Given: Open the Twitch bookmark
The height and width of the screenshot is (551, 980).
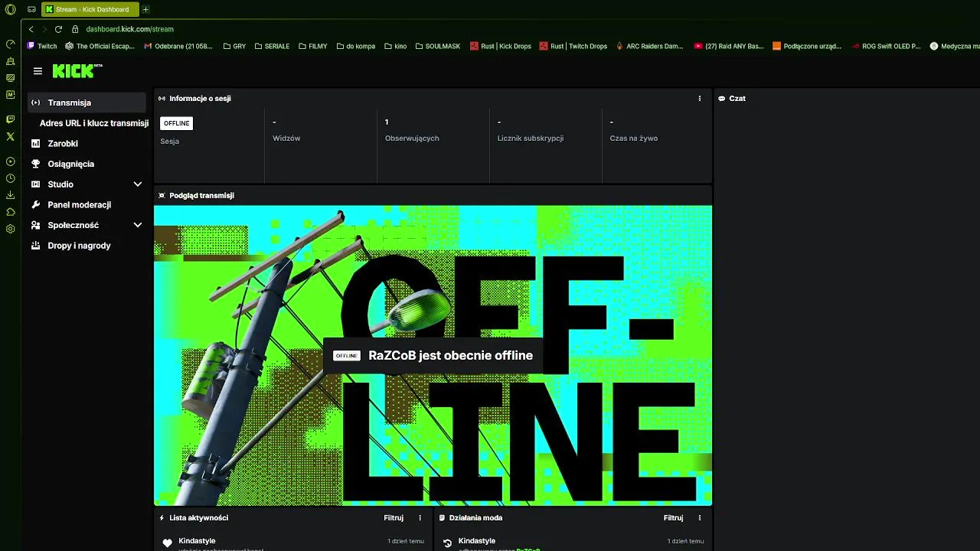Looking at the screenshot, I should point(42,46).
